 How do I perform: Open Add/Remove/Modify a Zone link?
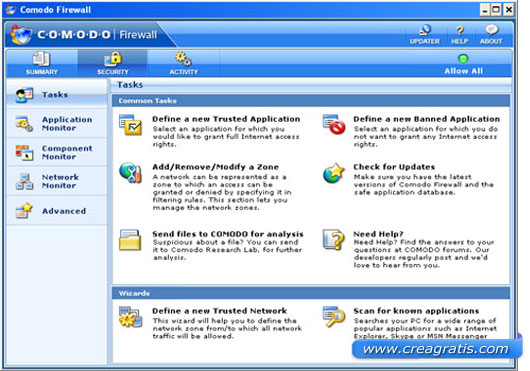(x=215, y=167)
